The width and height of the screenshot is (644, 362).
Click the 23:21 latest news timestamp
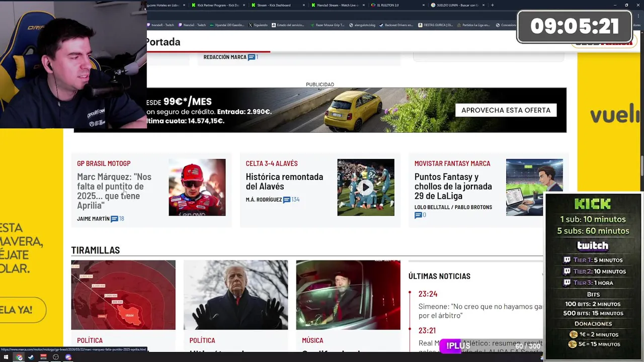[427, 330]
